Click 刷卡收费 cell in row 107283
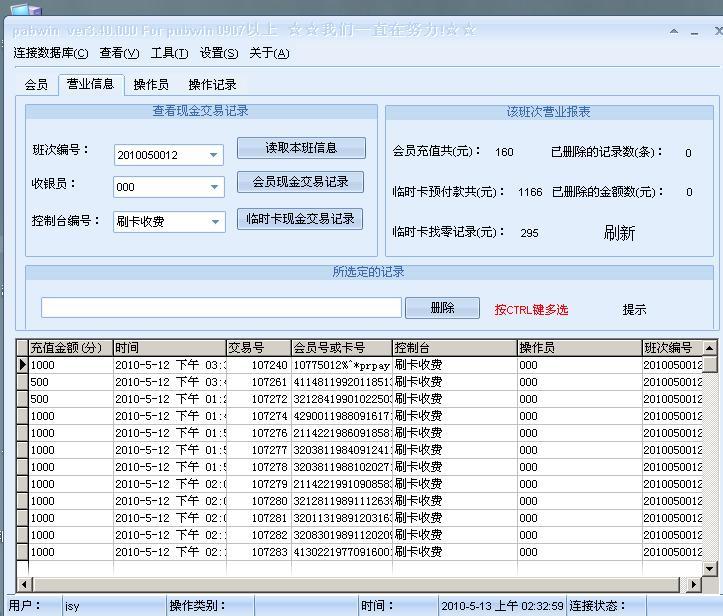 tap(455, 552)
